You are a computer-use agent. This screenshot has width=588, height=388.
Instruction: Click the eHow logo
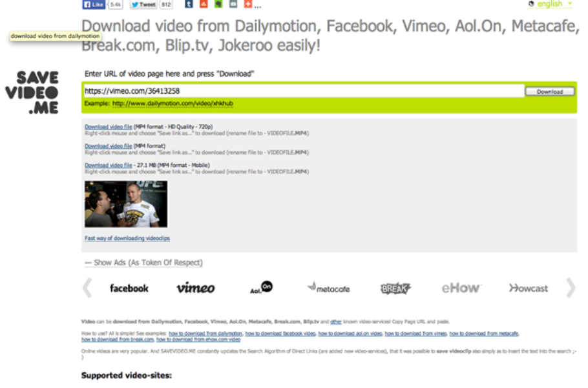[461, 288]
